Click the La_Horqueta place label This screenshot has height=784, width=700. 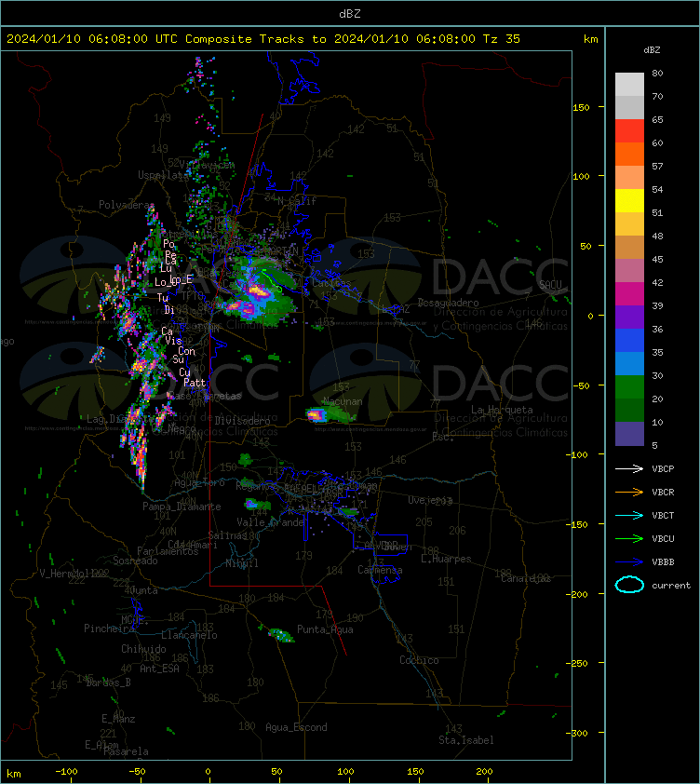502,410
